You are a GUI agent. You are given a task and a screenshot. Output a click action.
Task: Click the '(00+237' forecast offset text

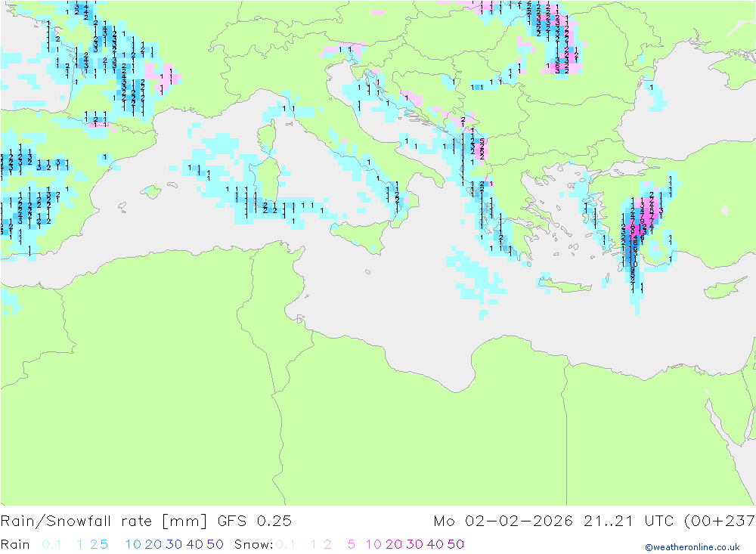[720, 522]
